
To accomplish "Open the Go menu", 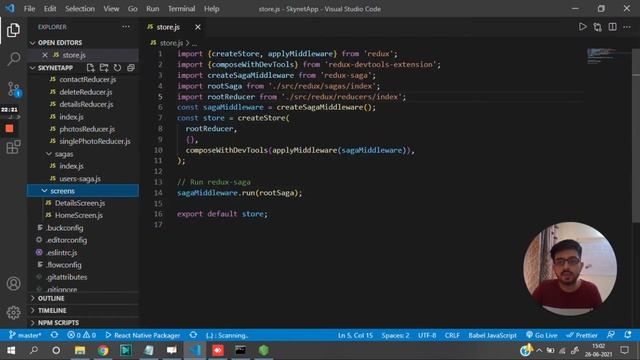I will (133, 9).
